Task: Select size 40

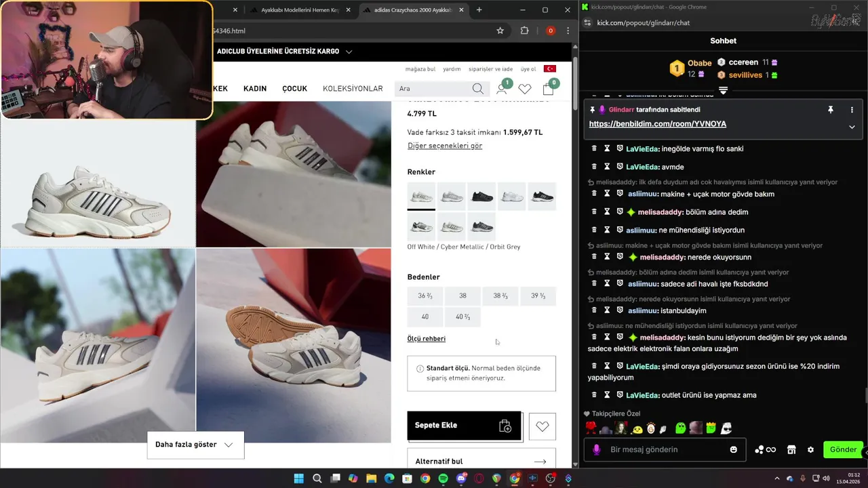Action: pyautogui.click(x=425, y=317)
